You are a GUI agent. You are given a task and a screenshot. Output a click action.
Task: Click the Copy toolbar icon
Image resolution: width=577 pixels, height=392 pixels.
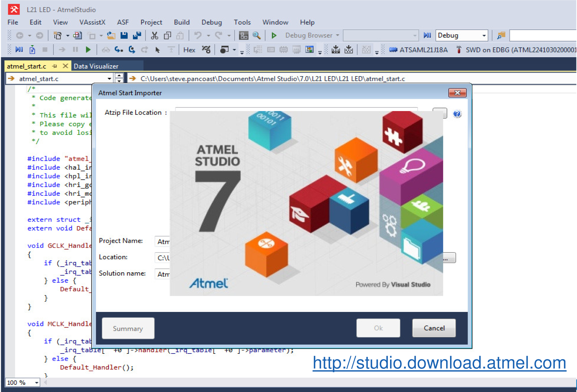(167, 35)
